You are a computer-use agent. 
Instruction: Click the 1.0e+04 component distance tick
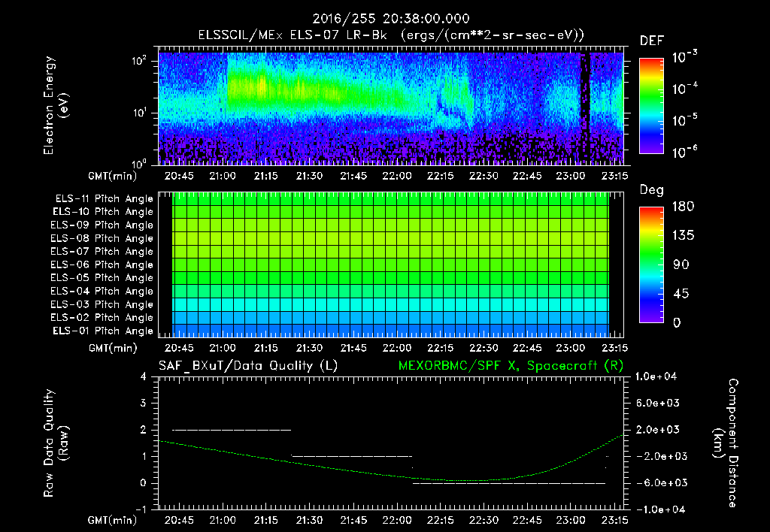(x=656, y=376)
